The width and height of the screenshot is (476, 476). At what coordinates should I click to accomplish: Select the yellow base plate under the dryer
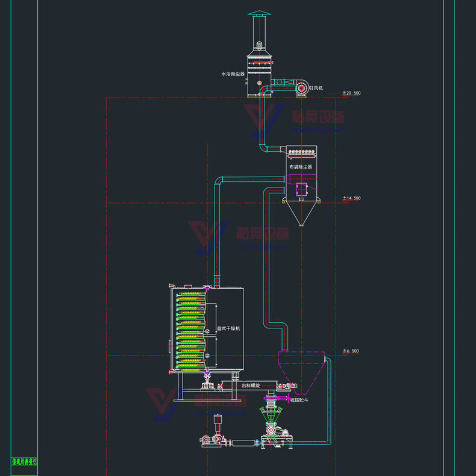208,401
